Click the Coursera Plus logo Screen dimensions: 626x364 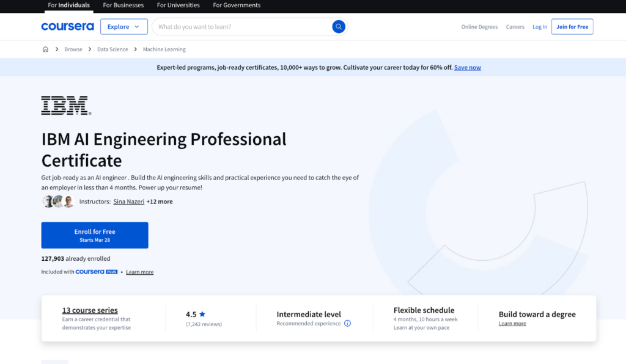(x=96, y=272)
